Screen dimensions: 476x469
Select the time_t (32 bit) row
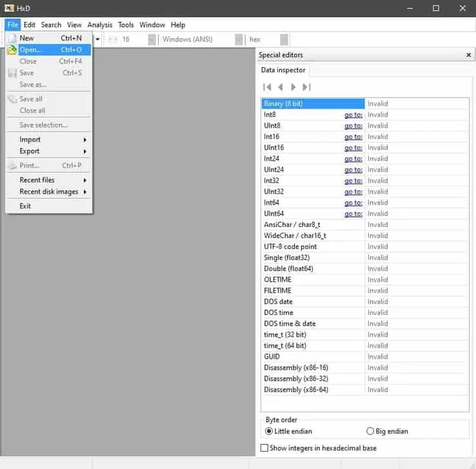pos(364,335)
